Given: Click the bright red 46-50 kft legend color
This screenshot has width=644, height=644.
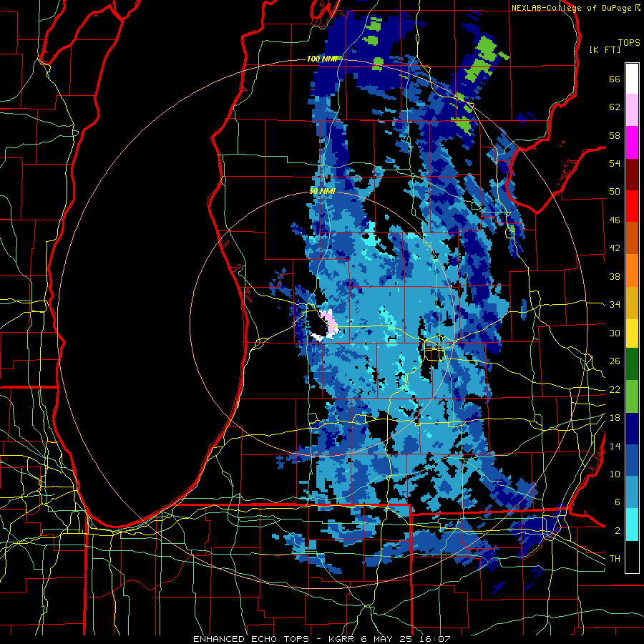Looking at the screenshot, I should click(x=632, y=206).
